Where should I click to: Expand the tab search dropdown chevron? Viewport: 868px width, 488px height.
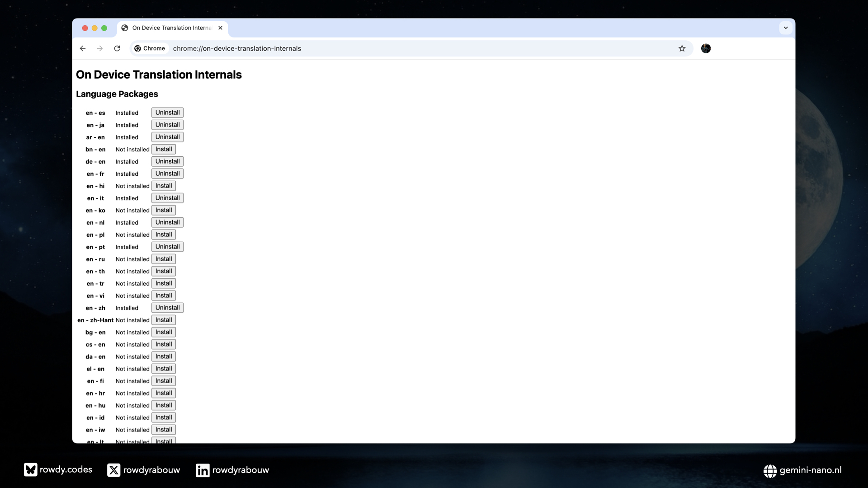click(786, 28)
